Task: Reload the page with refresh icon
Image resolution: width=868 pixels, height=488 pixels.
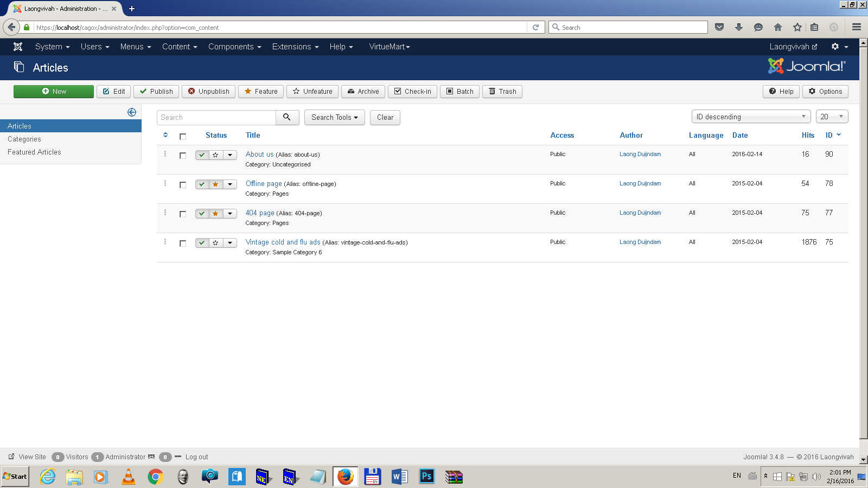Action: (535, 27)
